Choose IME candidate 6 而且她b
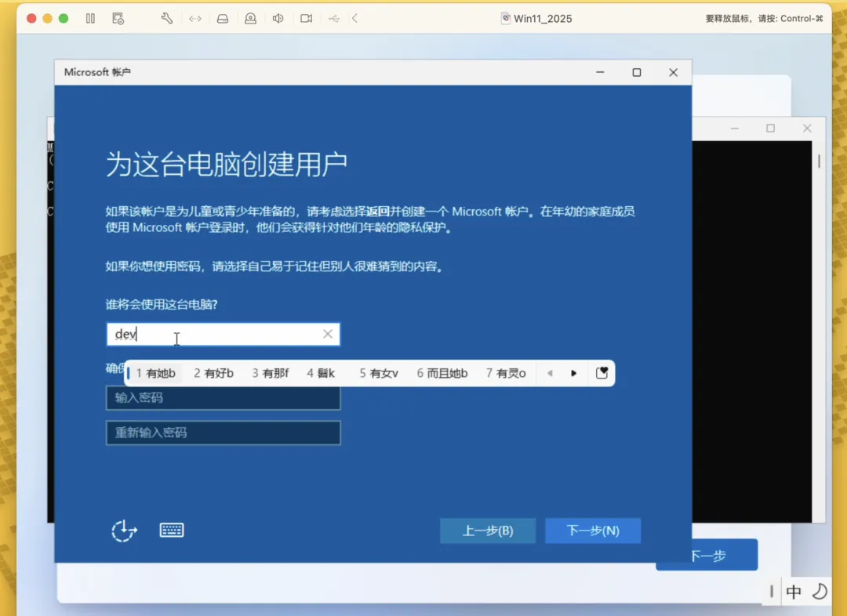 click(442, 373)
